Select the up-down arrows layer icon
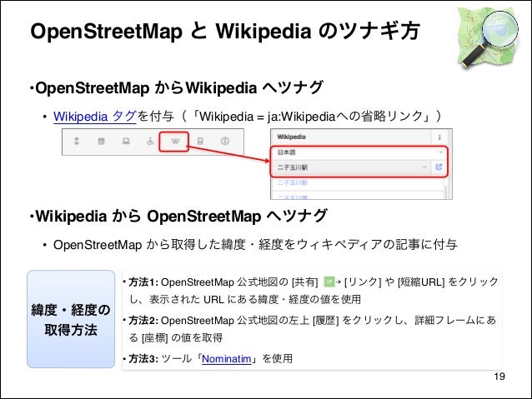 [77, 141]
